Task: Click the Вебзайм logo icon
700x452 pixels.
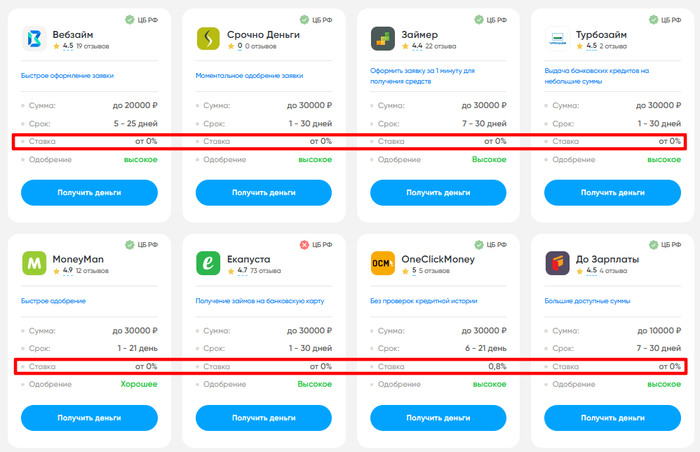Action: tap(35, 39)
